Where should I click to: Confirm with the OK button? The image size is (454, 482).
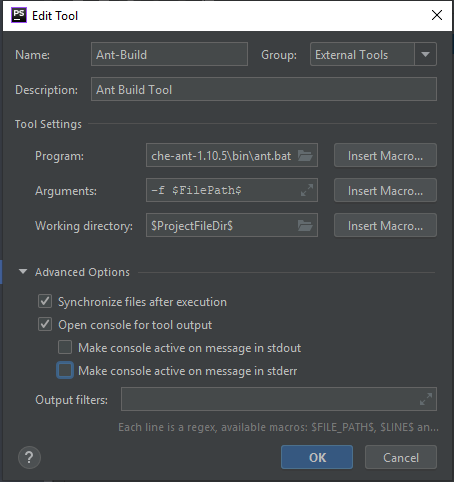pos(317,457)
